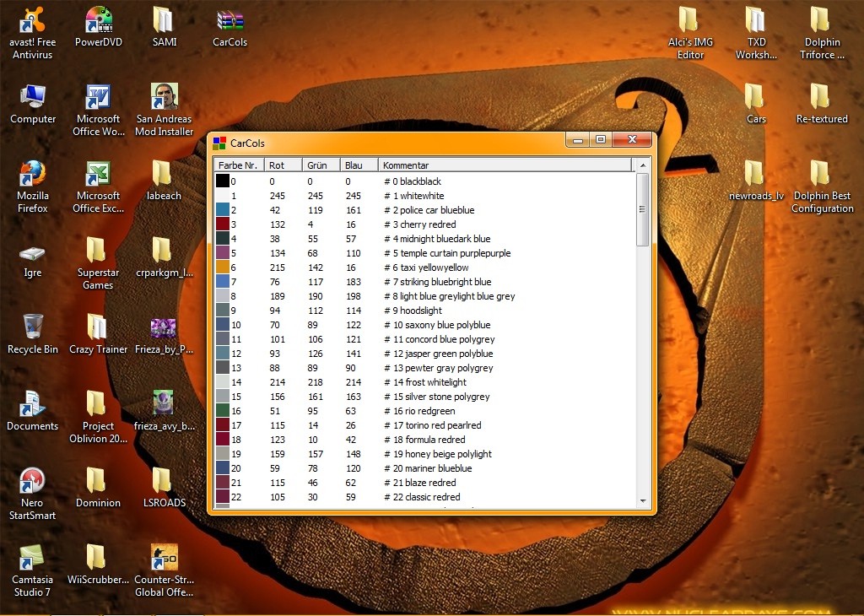Click the 'Farbe Nr.' column header
The width and height of the screenshot is (864, 616).
click(239, 165)
